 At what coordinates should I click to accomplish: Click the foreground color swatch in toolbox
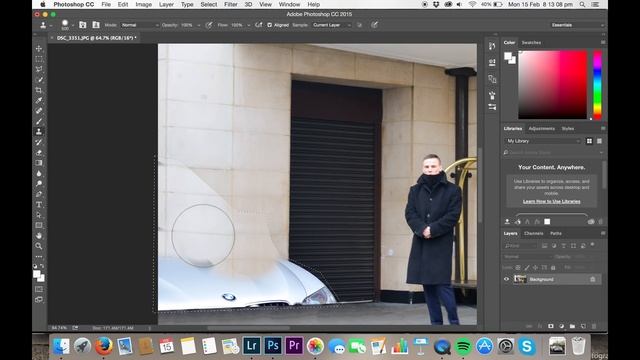coord(37,274)
